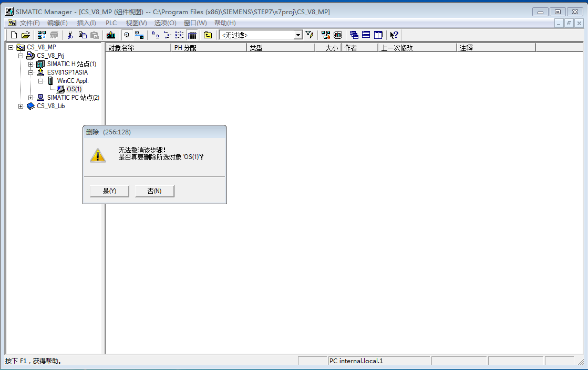Toggle the simulation module toolbar button
This screenshot has width=588, height=370.
tap(338, 35)
